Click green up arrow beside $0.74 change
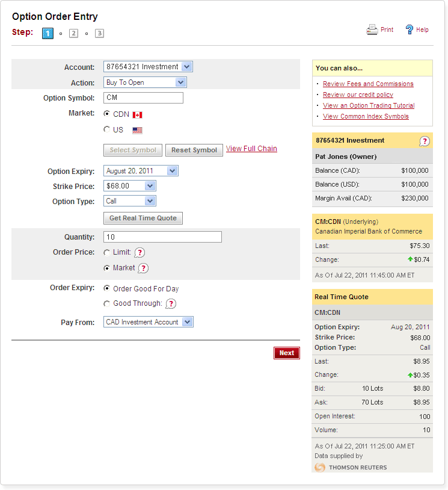 pos(410,259)
